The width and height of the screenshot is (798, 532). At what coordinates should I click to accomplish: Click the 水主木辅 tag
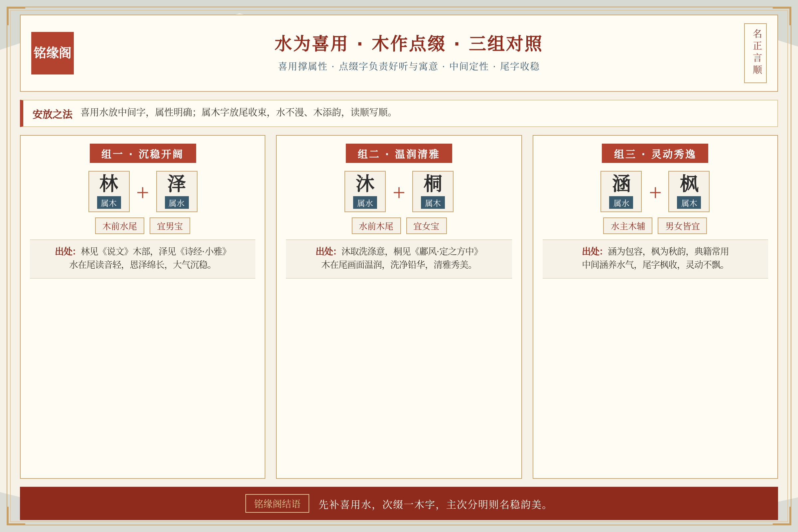pos(628,226)
